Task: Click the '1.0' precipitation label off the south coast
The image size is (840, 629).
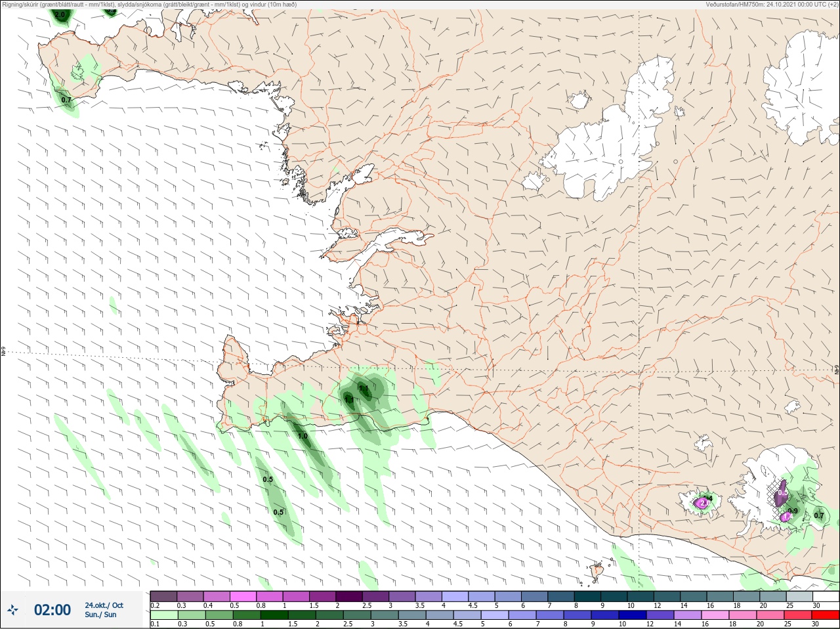Action: click(x=303, y=436)
